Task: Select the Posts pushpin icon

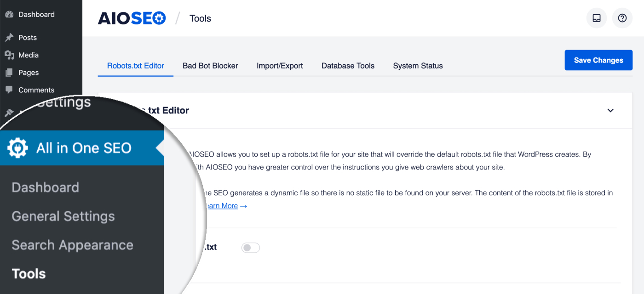Action: (10, 37)
